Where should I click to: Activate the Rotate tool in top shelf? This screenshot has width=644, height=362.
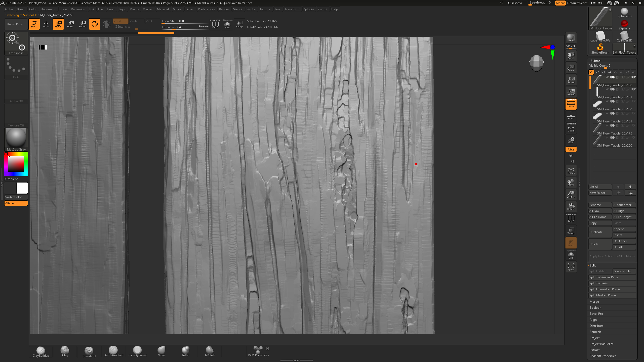pyautogui.click(x=82, y=24)
